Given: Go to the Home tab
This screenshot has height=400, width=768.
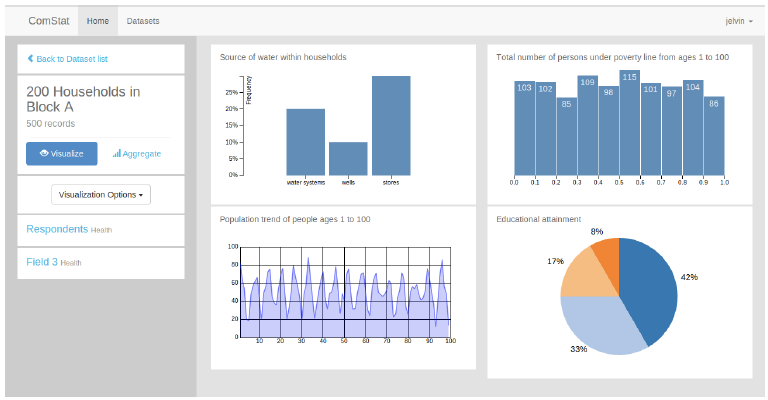Looking at the screenshot, I should (97, 20).
